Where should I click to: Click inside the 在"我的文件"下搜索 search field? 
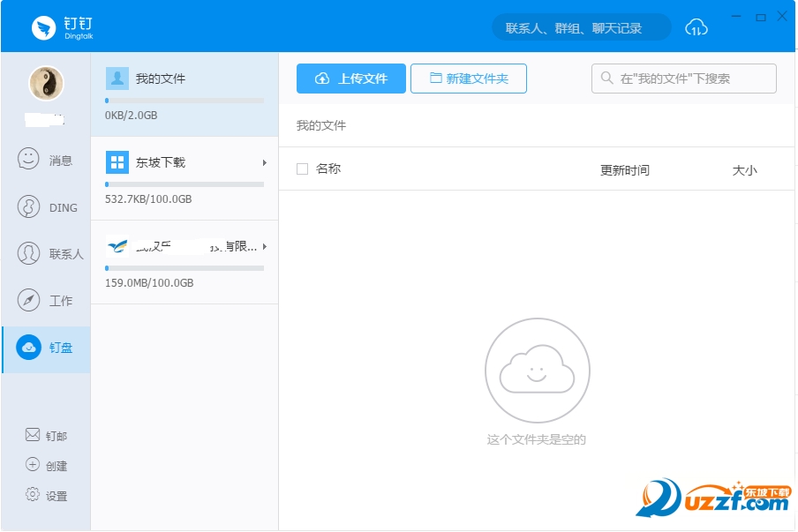(x=684, y=79)
